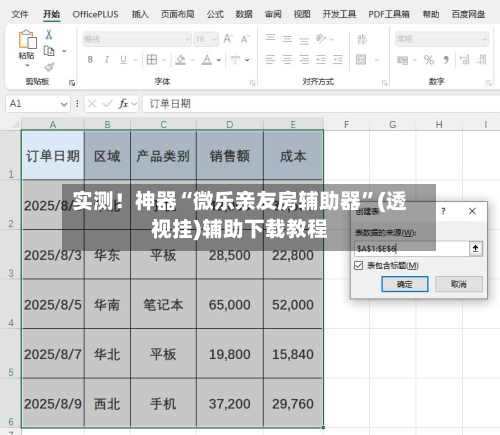Image resolution: width=500 pixels, height=435 pixels.
Task: Click the Select All corner triangle
Action: (x=15, y=124)
